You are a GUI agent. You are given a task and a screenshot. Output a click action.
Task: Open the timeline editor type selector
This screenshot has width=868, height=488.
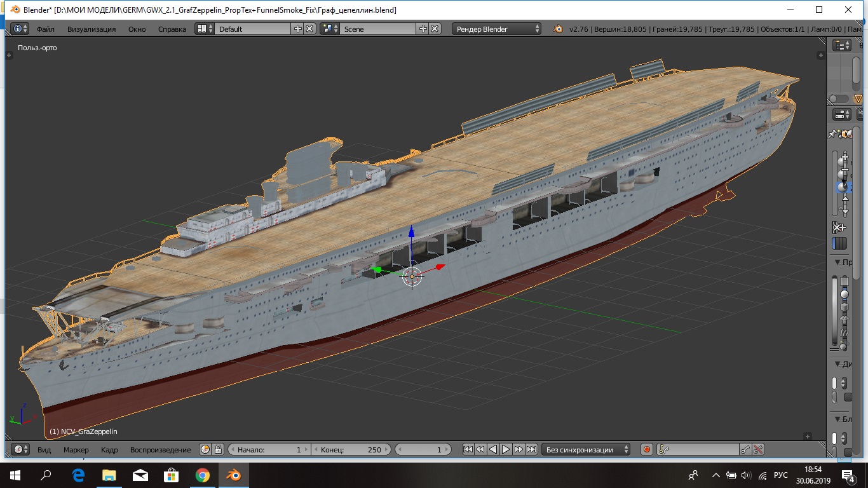tap(20, 450)
